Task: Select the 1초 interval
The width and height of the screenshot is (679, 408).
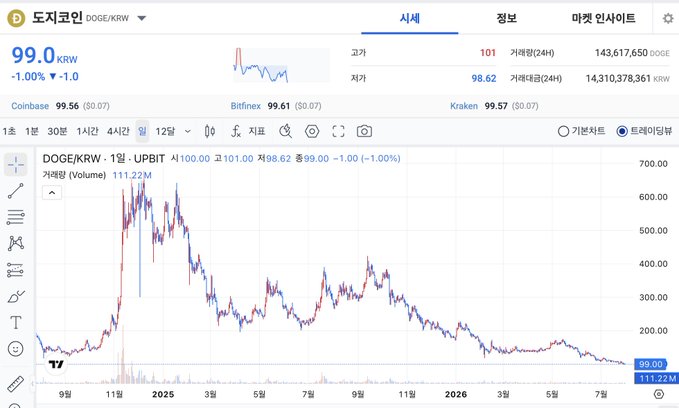Action: 9,131
